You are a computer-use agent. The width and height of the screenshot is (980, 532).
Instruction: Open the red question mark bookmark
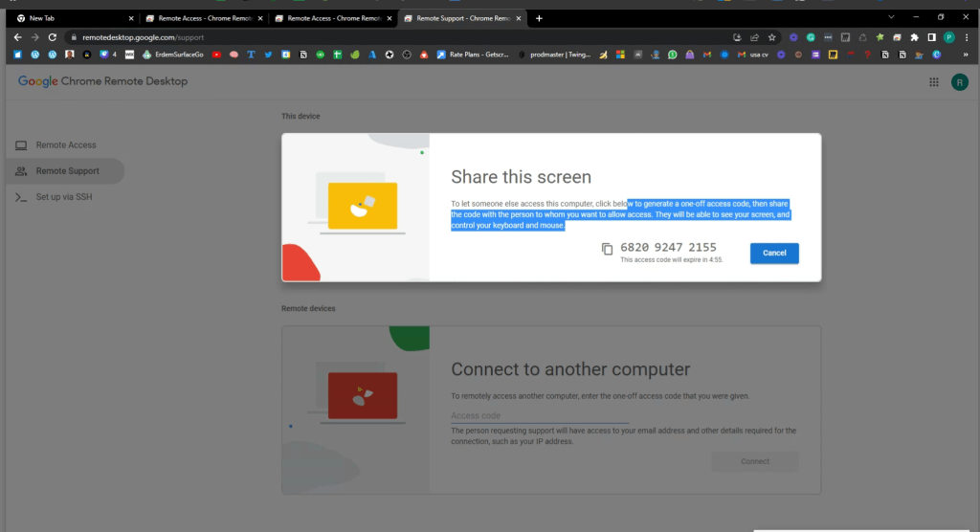tap(867, 55)
